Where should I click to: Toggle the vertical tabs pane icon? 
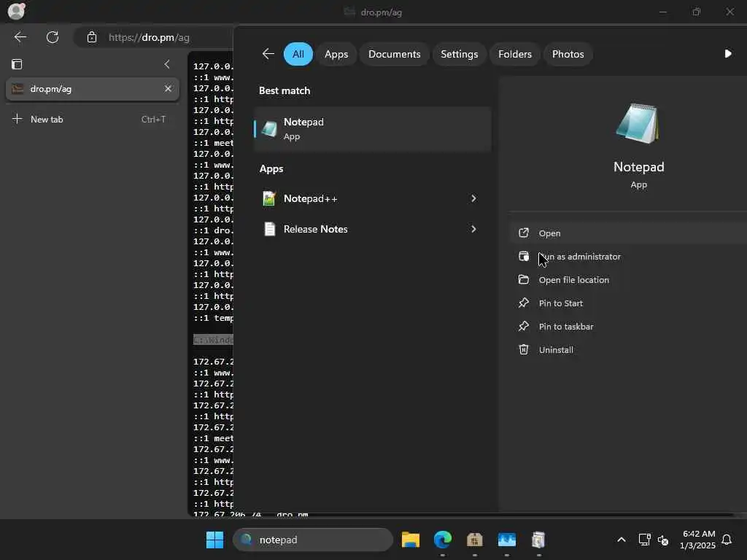click(x=17, y=64)
